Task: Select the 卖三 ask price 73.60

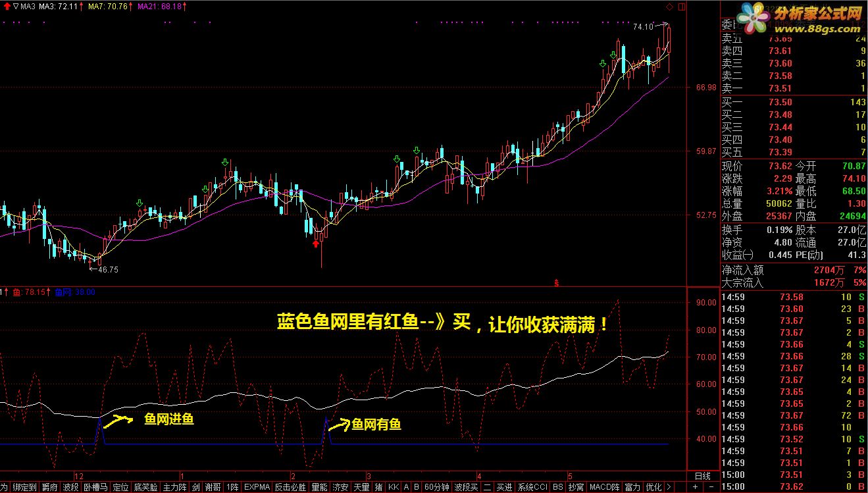Action: tap(780, 63)
